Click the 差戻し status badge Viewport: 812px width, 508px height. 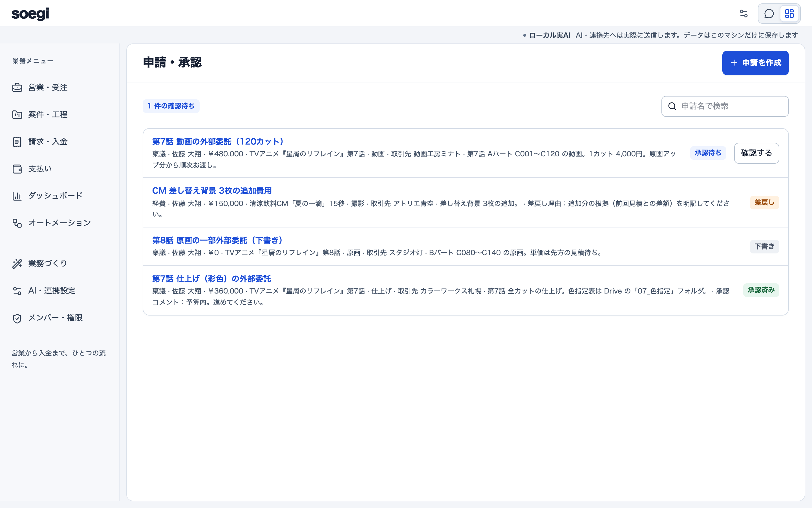764,203
